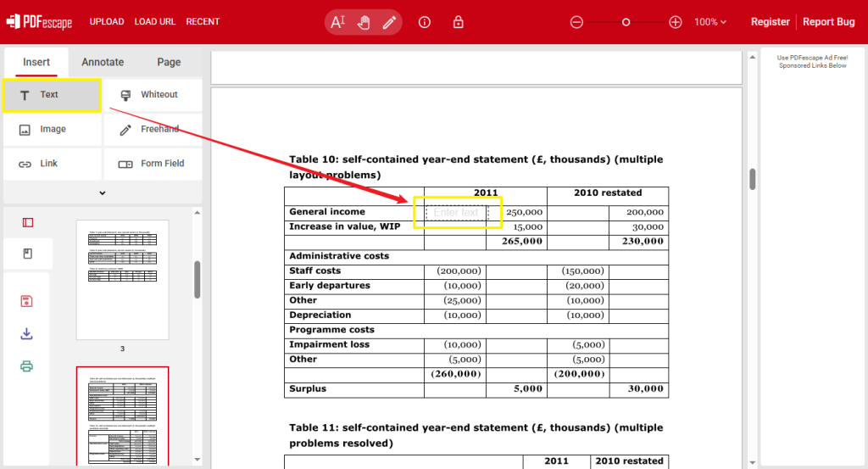Adjust the zoom slider handle
This screenshot has width=868, height=469.
click(x=626, y=22)
